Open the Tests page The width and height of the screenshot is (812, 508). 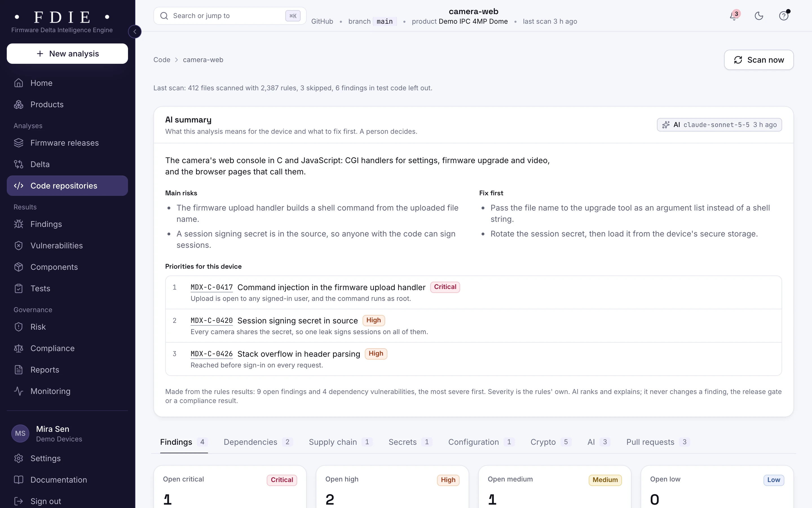67,288
